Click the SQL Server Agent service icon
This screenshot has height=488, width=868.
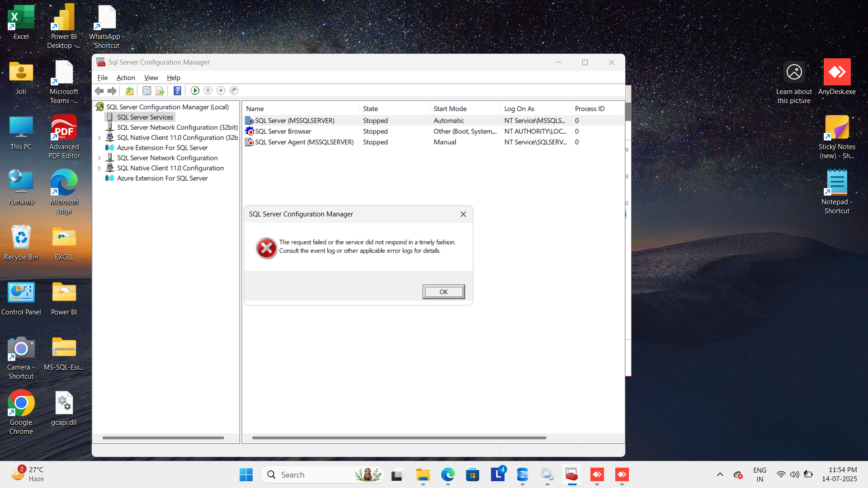(249, 142)
